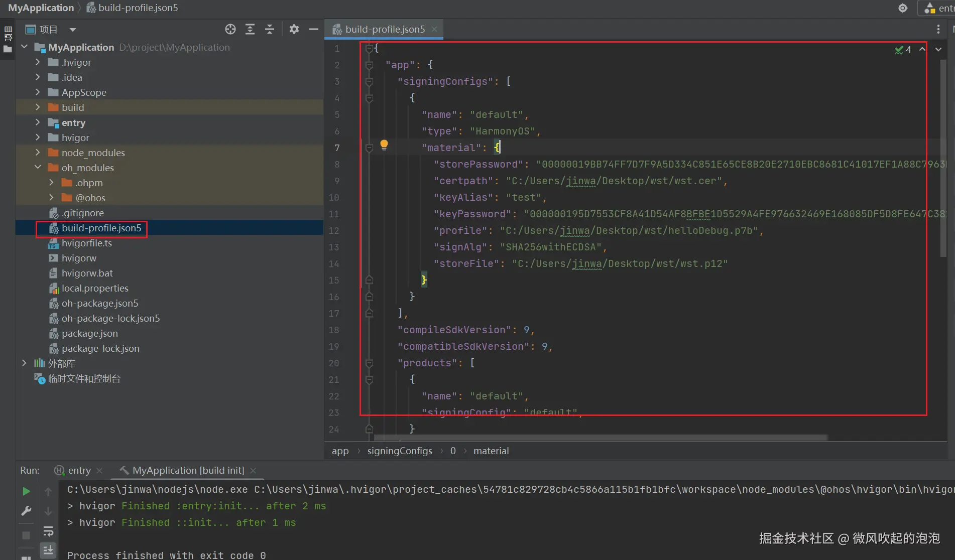Click the target icon in top toolbar
The image size is (955, 560).
point(903,8)
